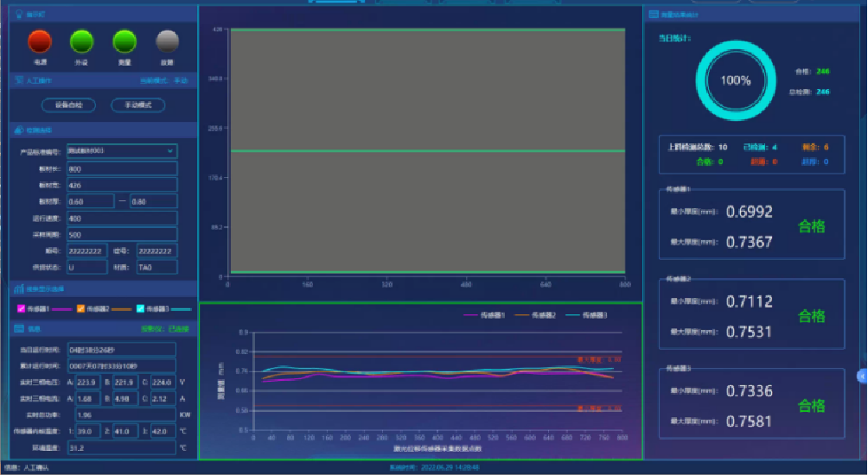Screen dimensions: 868x475
Task: Toggle the magenta Sensor 1 checkbox
Action: pyautogui.click(x=22, y=308)
